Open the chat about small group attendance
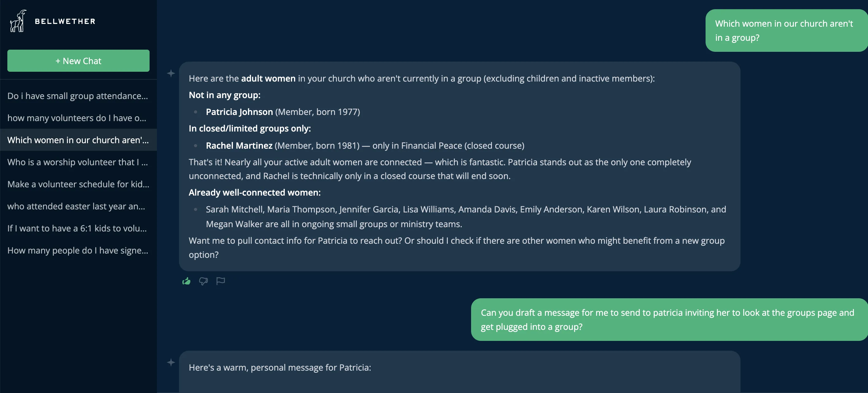The width and height of the screenshot is (868, 393). pyautogui.click(x=78, y=96)
